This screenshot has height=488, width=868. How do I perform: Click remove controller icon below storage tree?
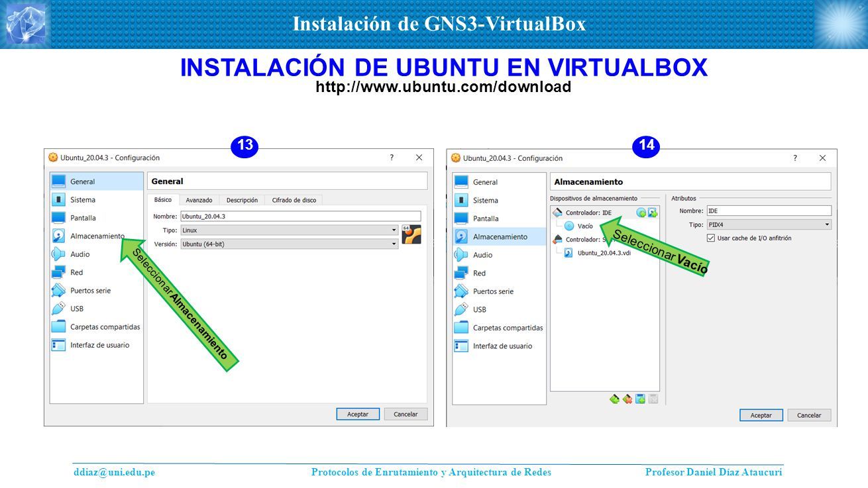coord(627,399)
